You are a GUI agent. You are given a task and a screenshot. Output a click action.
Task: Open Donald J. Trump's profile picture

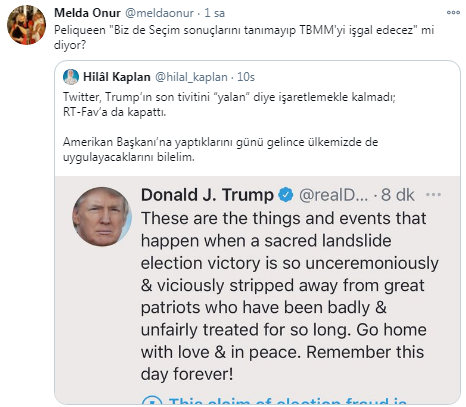click(102, 217)
